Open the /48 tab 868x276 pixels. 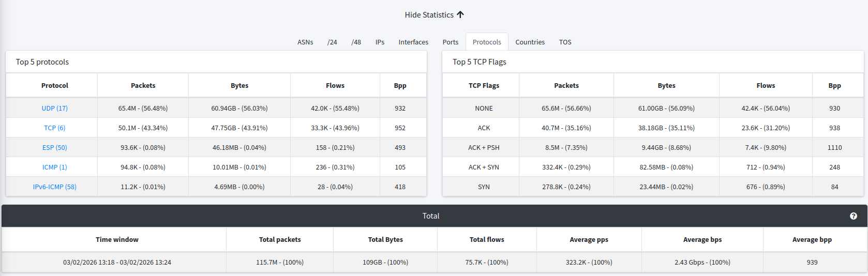(x=356, y=42)
